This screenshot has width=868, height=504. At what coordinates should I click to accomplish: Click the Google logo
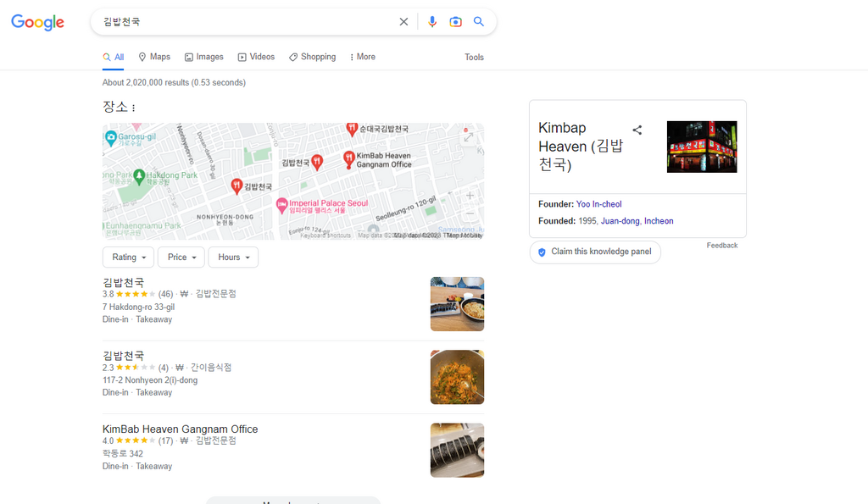click(x=37, y=22)
